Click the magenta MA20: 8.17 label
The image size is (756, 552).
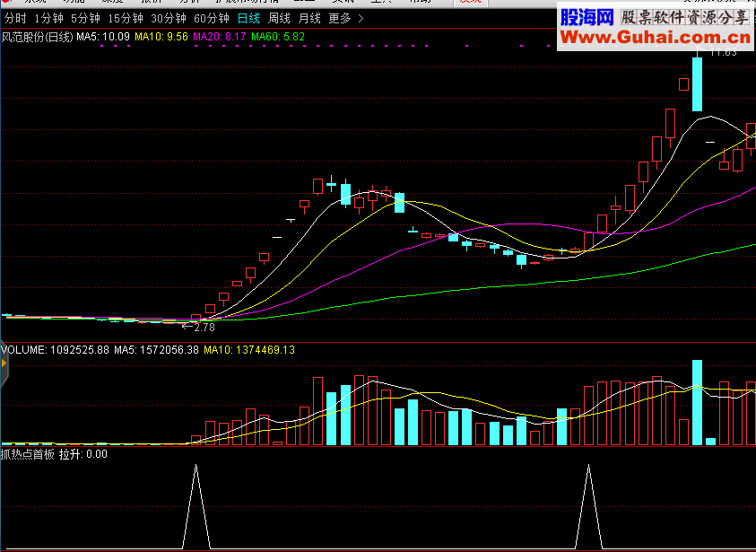pos(220,37)
